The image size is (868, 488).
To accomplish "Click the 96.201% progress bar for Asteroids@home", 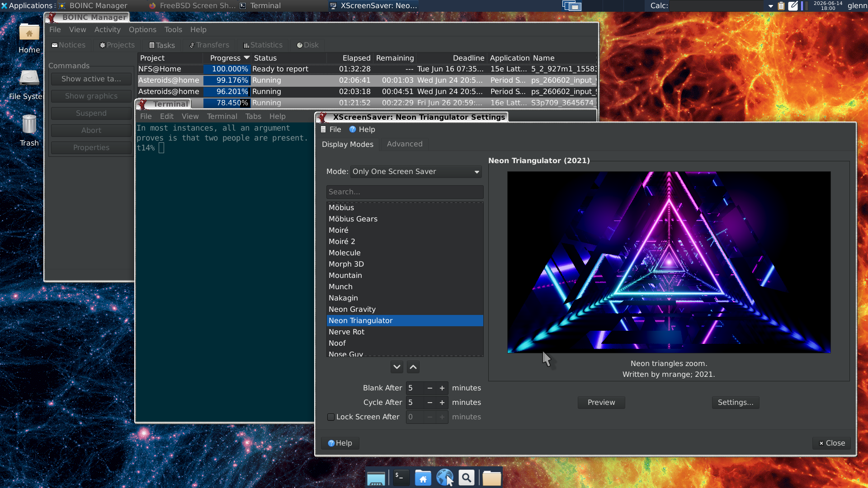I will [x=226, y=92].
